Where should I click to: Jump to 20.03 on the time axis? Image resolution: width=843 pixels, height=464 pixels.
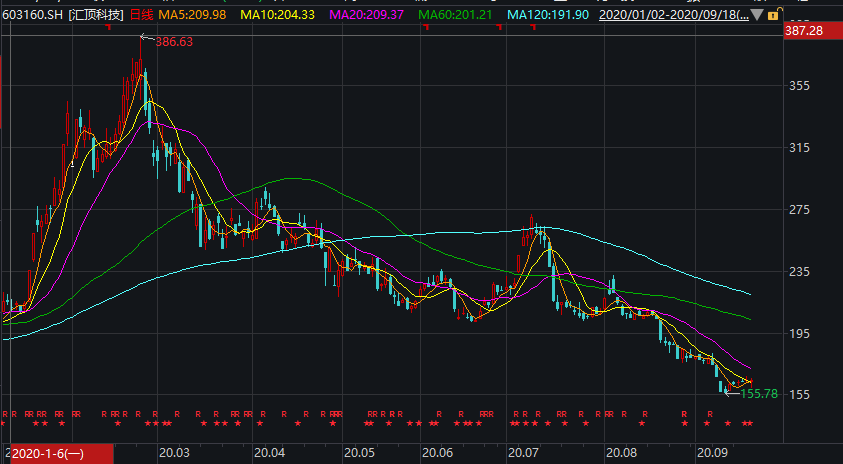174,453
